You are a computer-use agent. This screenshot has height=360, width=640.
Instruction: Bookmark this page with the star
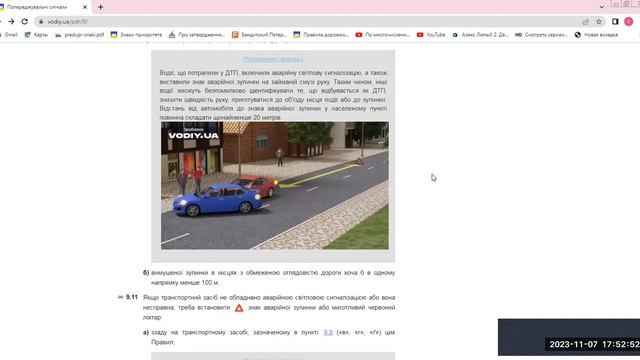point(599,22)
